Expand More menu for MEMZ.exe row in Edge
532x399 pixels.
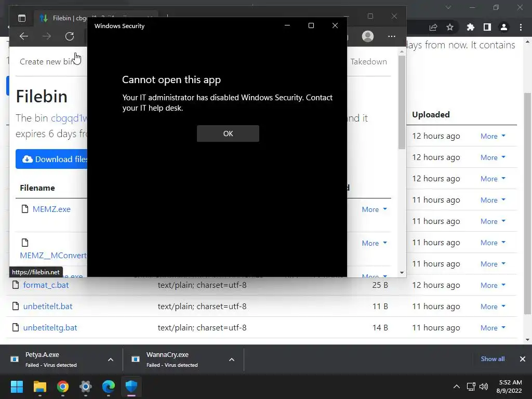pyautogui.click(x=374, y=209)
